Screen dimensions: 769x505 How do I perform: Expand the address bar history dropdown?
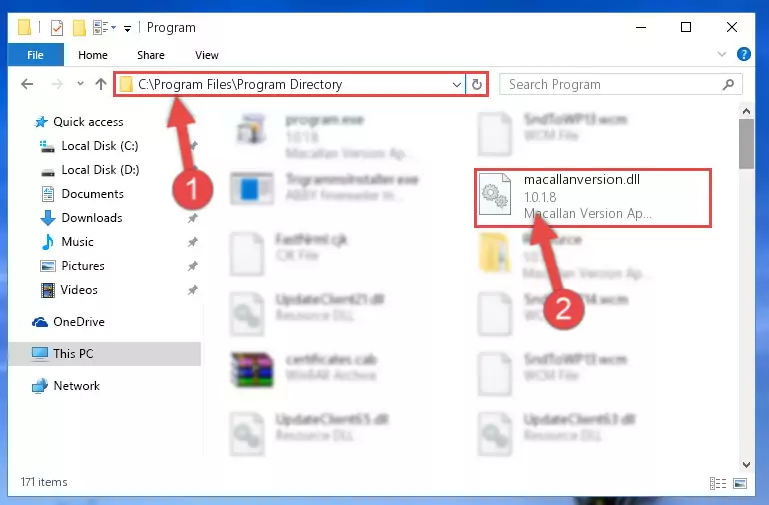pyautogui.click(x=457, y=84)
